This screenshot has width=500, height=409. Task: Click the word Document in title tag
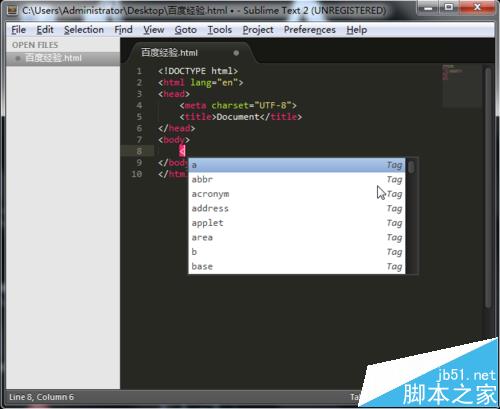click(238, 117)
